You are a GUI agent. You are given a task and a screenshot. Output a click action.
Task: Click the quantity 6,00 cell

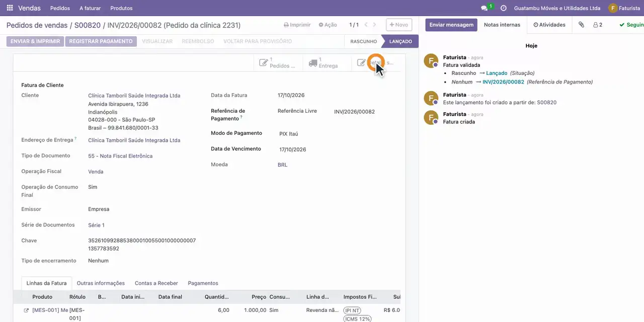(x=223, y=310)
